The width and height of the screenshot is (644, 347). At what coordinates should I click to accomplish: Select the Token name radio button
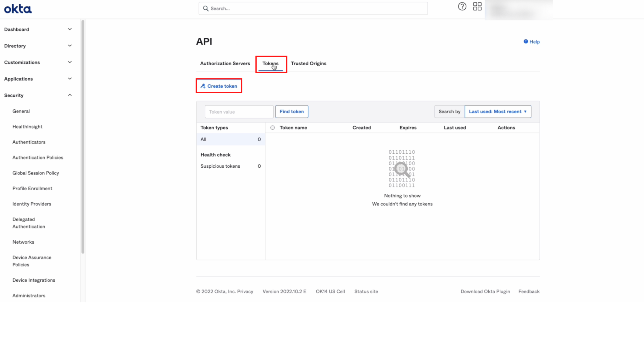point(273,128)
